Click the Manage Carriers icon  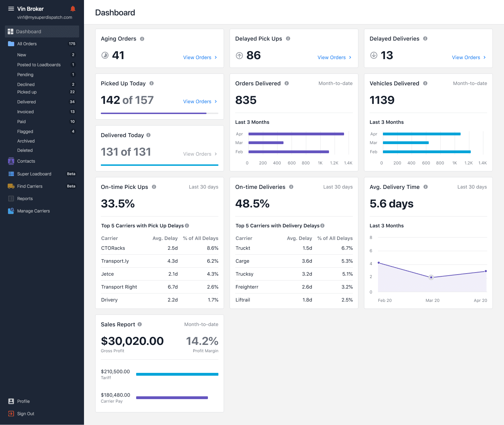pyautogui.click(x=11, y=211)
